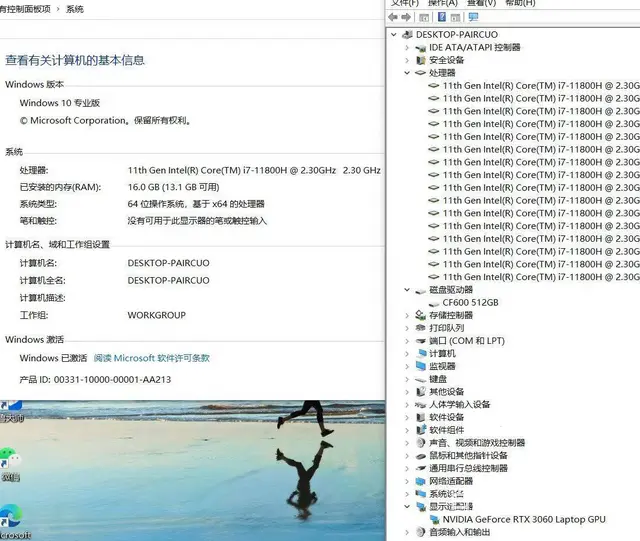Click the 网络适配器 category icon
The width and height of the screenshot is (640, 541).
click(x=421, y=481)
